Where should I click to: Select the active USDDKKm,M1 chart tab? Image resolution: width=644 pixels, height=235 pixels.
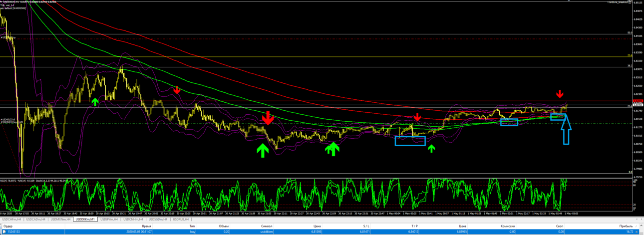(86, 219)
